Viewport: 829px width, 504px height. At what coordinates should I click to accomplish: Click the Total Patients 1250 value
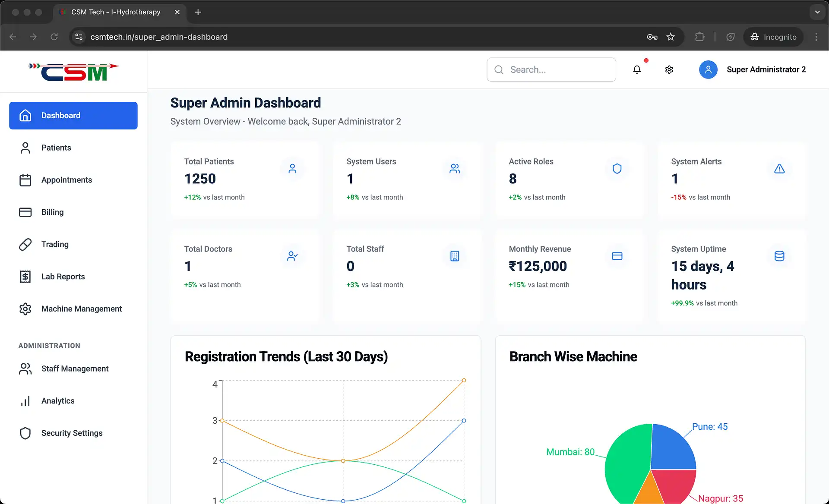(200, 179)
